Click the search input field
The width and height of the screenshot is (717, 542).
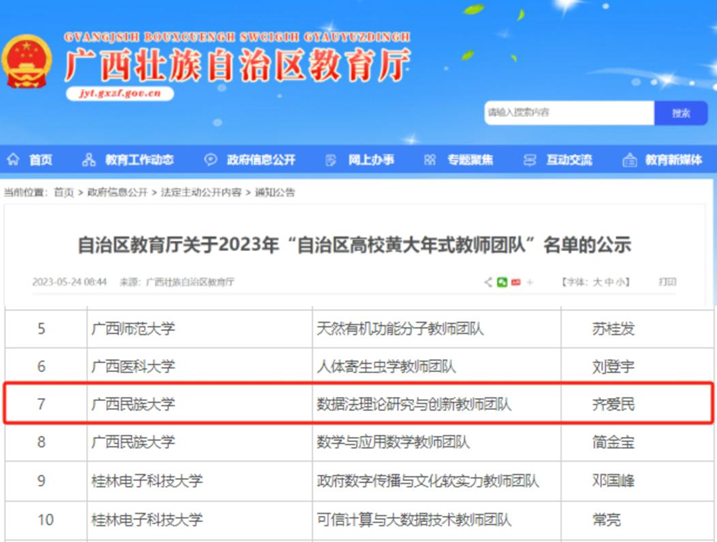pos(567,113)
